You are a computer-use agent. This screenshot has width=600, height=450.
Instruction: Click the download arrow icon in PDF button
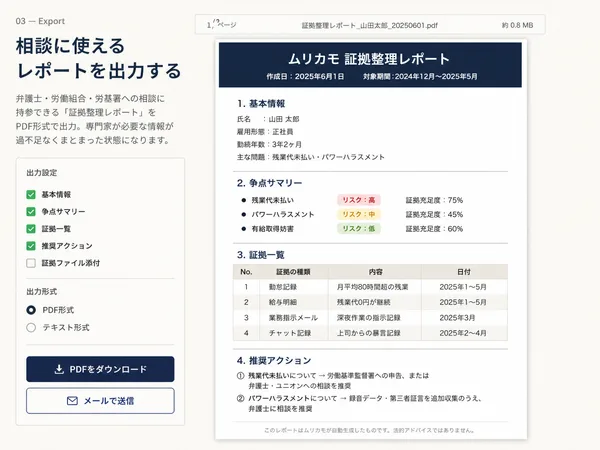coord(59,369)
